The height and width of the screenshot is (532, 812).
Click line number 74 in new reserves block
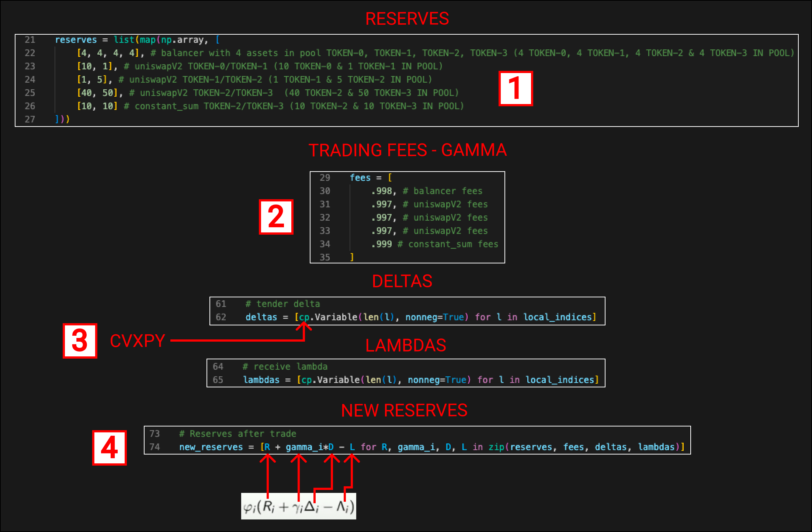(155, 447)
